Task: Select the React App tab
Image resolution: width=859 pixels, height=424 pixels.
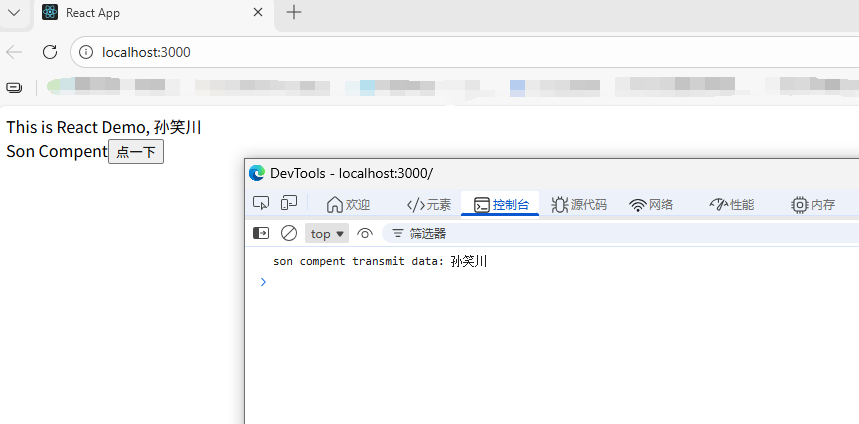Action: 153,13
